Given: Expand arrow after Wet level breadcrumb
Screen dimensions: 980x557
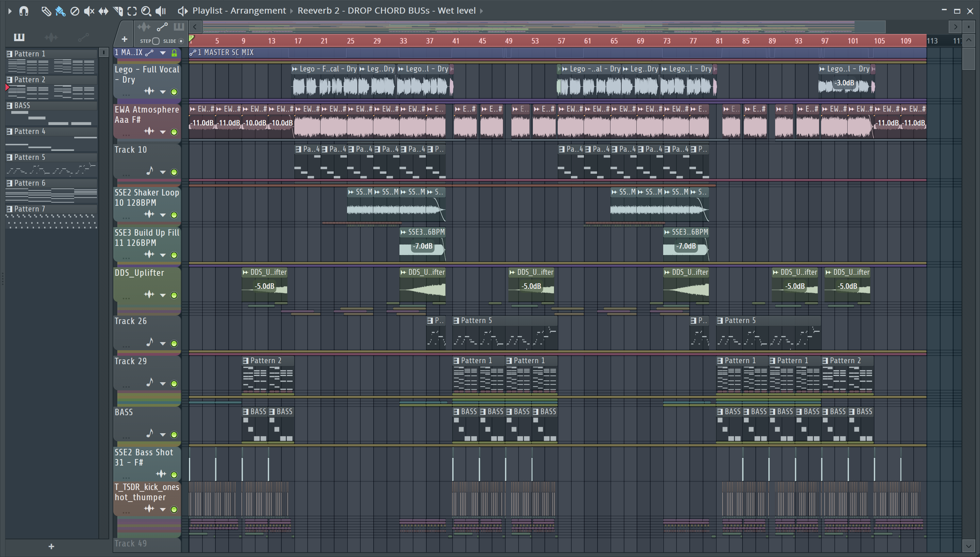Looking at the screenshot, I should [481, 11].
